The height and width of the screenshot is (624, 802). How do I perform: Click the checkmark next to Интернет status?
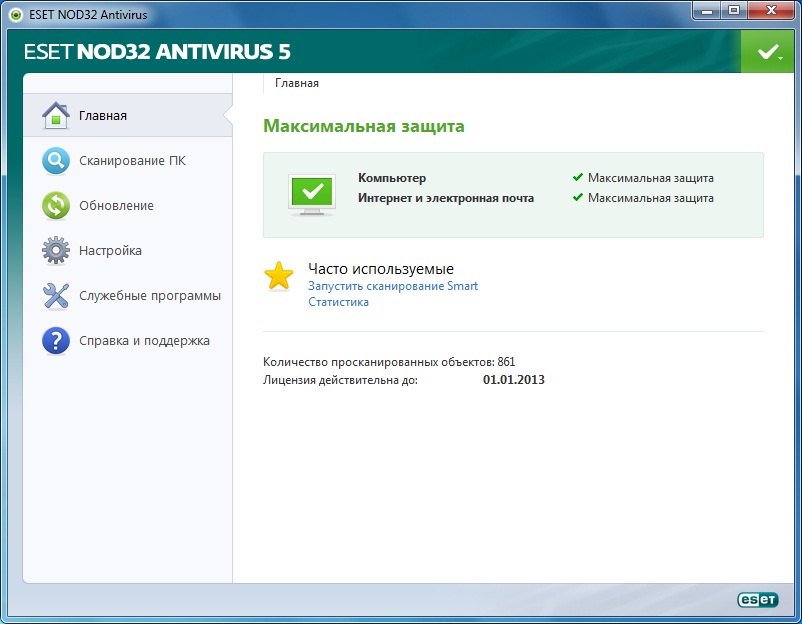pos(578,197)
